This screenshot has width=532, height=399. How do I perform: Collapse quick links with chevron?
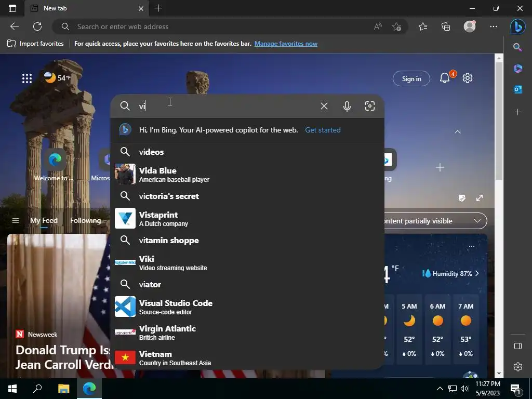tap(457, 131)
